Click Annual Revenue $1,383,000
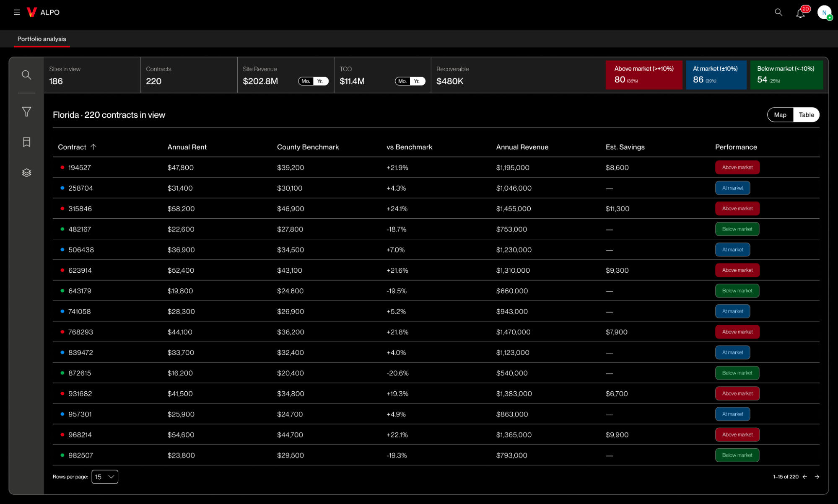Image resolution: width=838 pixels, height=504 pixels. coord(514,394)
